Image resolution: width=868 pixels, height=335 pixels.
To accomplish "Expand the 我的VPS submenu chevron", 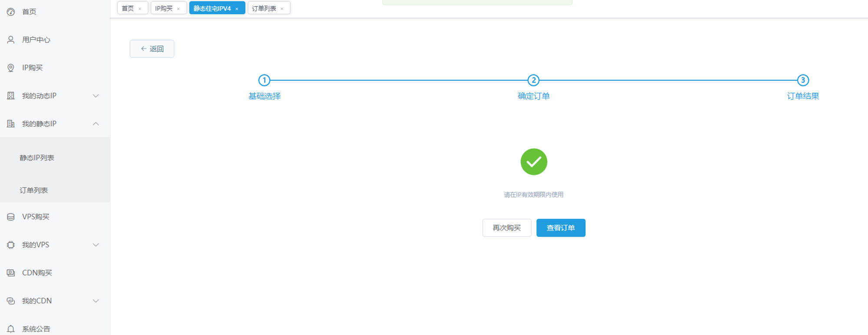I will 96,245.
